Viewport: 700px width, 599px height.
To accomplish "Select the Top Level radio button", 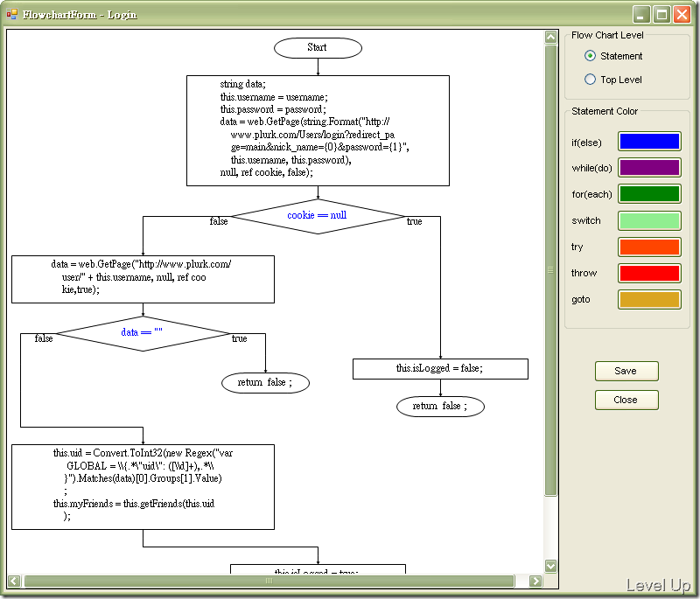I will 590,80.
